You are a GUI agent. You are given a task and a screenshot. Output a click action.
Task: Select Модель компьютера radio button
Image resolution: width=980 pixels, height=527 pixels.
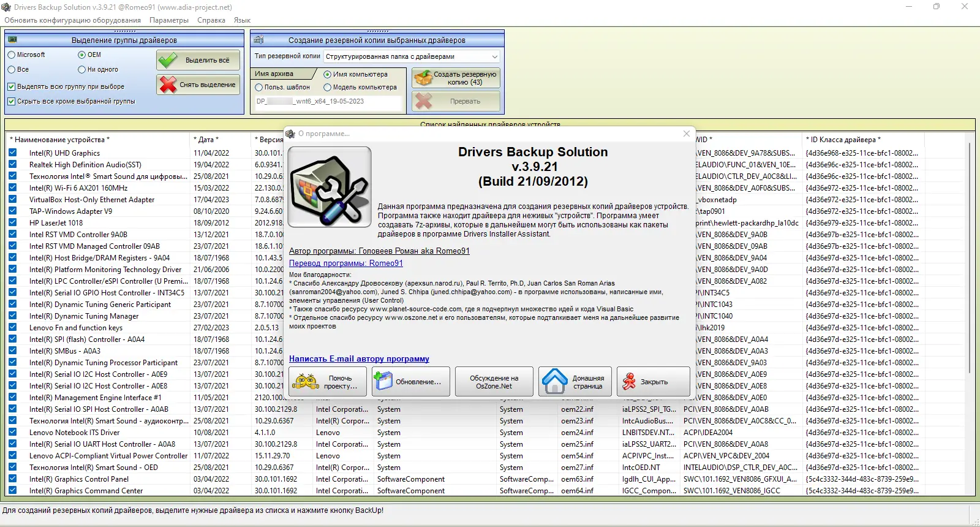327,87
